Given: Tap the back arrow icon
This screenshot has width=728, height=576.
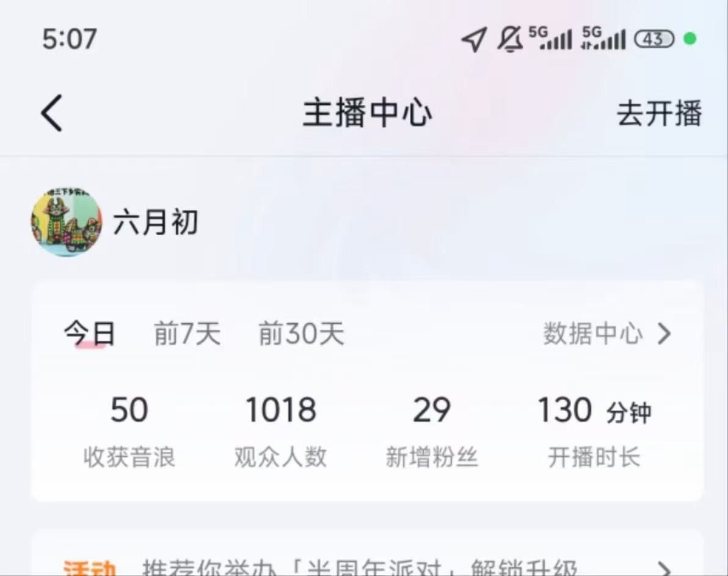Looking at the screenshot, I should [51, 113].
